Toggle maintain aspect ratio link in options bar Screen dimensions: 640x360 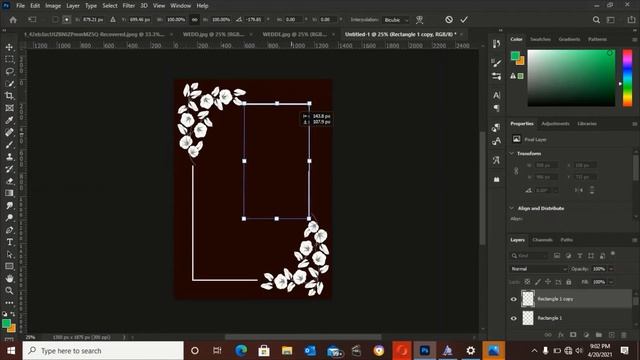click(195, 20)
